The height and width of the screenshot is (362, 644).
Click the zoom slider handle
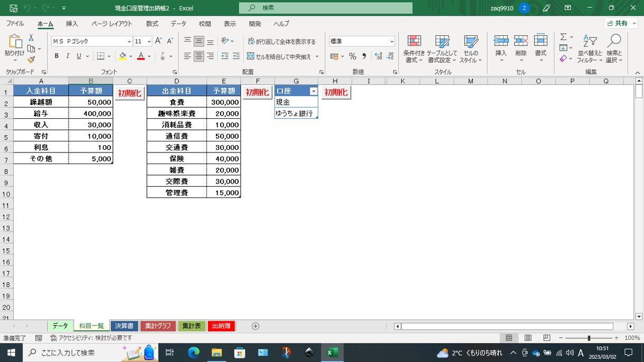[589, 338]
